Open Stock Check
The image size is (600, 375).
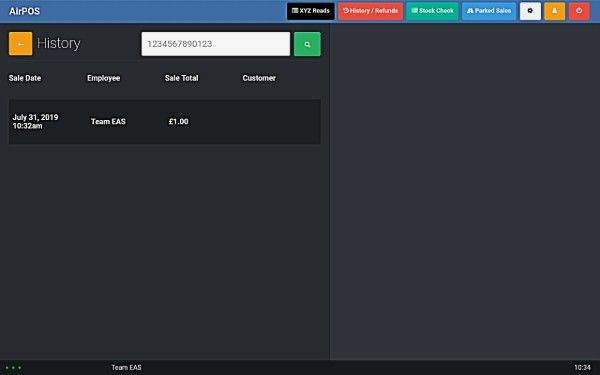click(x=432, y=11)
